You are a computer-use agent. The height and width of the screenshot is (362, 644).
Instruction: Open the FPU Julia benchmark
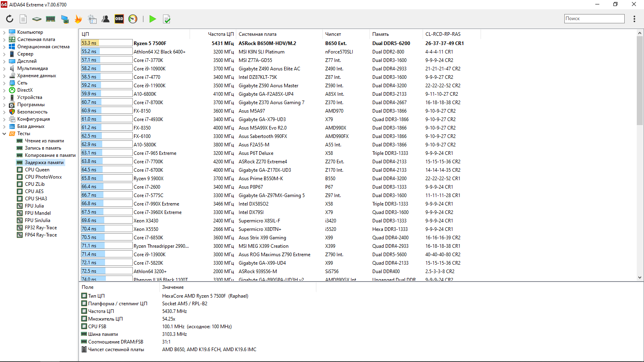point(34,206)
